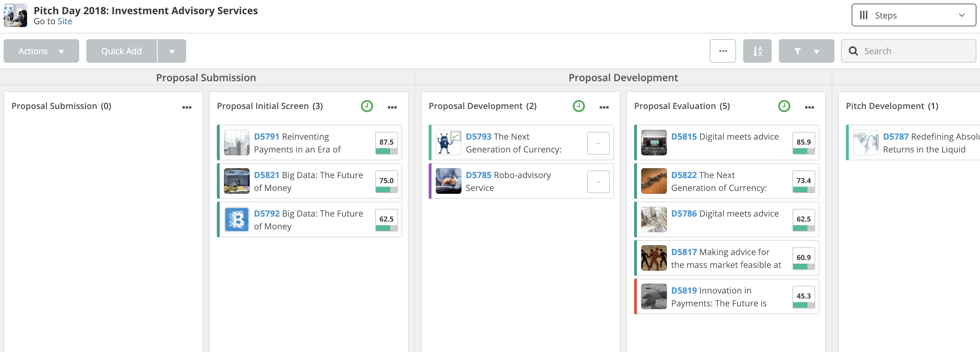This screenshot has width=980, height=352.
Task: Click the Proposal Development phase header
Action: click(x=623, y=78)
